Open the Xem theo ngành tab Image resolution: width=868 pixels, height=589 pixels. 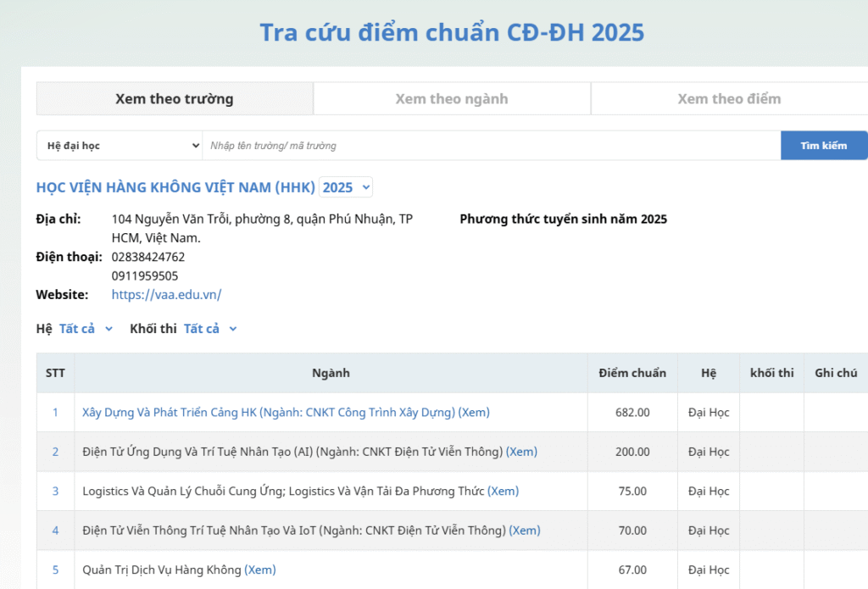tap(451, 99)
